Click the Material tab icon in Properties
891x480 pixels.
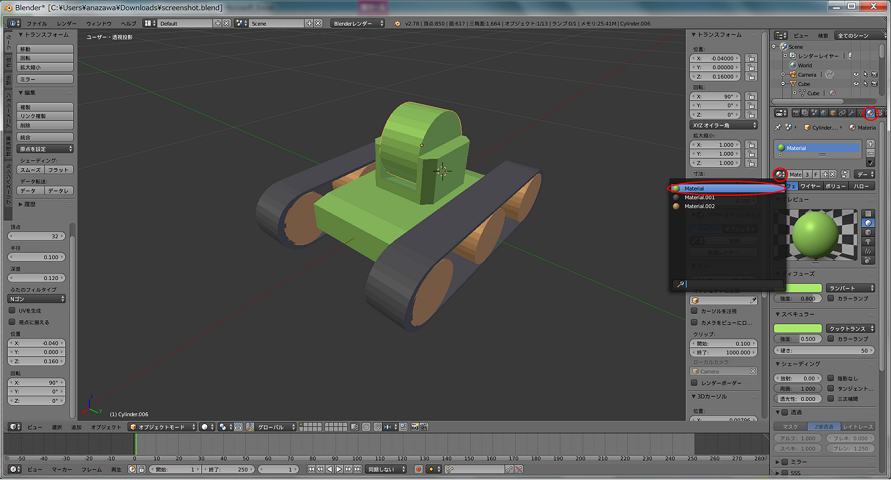tap(870, 113)
